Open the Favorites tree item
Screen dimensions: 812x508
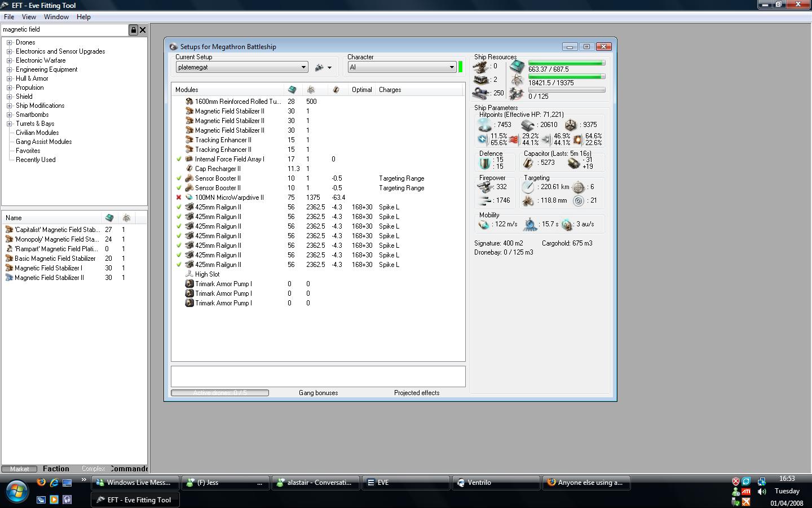(x=28, y=151)
